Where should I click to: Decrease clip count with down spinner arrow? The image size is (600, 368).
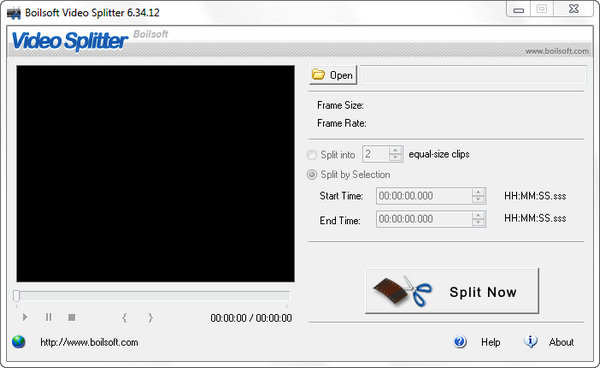click(395, 158)
